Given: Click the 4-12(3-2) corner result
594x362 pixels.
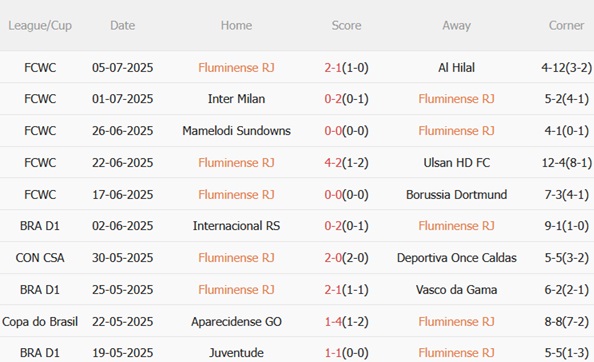Looking at the screenshot, I should (566, 68).
